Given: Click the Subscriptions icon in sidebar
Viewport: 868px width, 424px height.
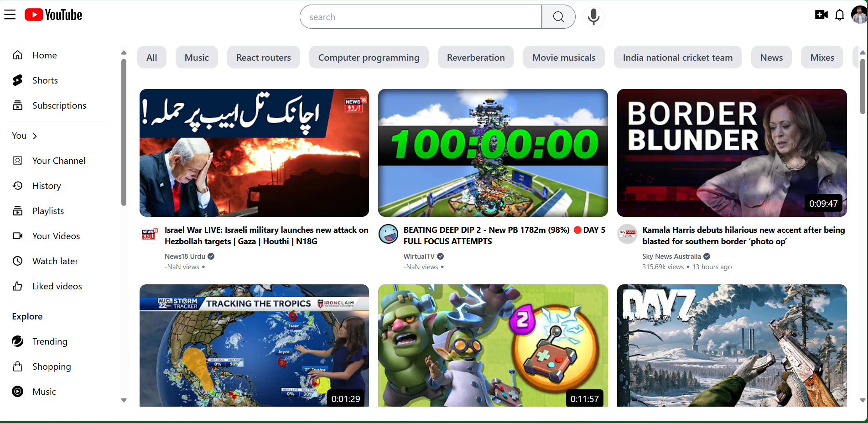Looking at the screenshot, I should click(x=17, y=105).
